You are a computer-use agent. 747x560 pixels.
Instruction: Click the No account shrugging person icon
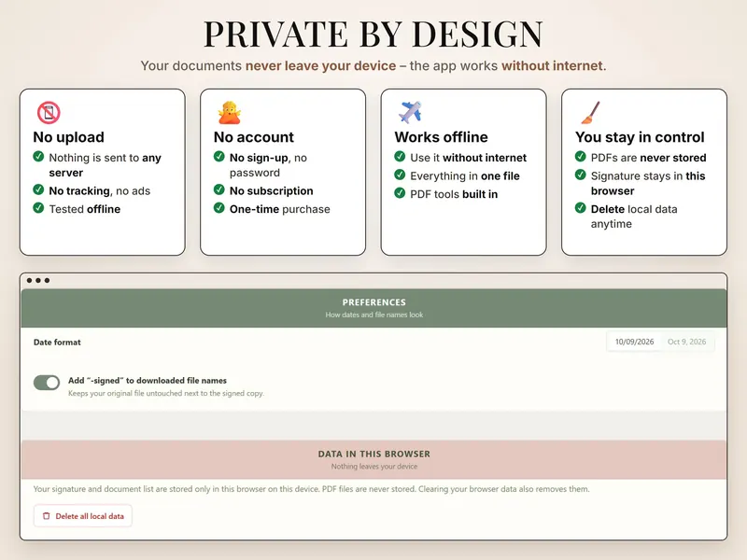(230, 112)
